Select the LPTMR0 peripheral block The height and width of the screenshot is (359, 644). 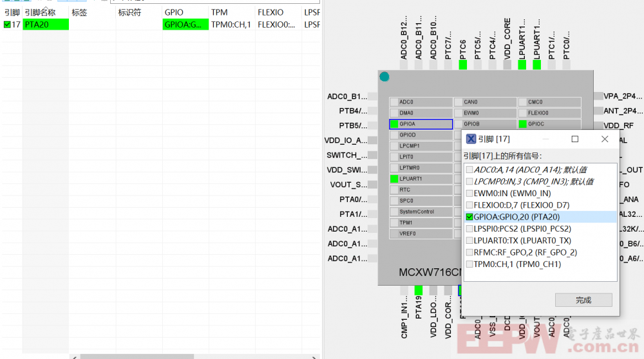[x=421, y=168]
